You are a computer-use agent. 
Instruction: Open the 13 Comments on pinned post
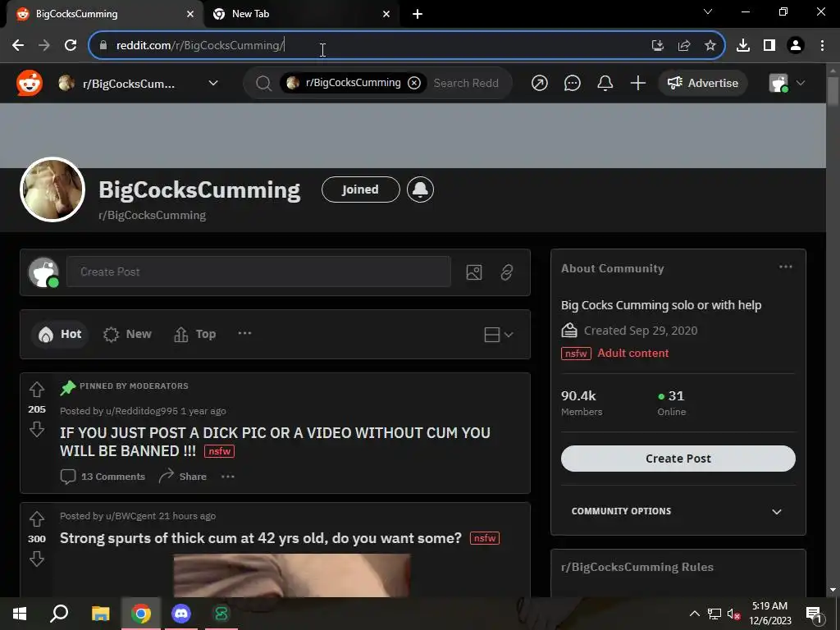pos(103,477)
